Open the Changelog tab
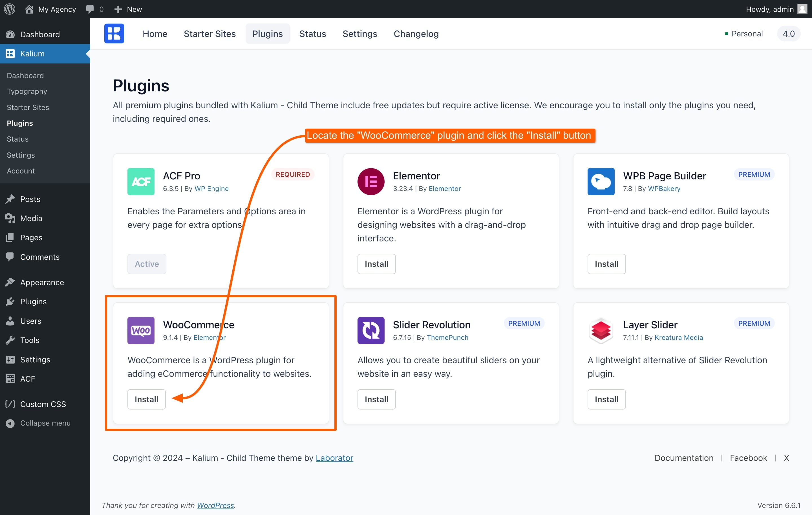This screenshot has height=515, width=812. pos(416,34)
